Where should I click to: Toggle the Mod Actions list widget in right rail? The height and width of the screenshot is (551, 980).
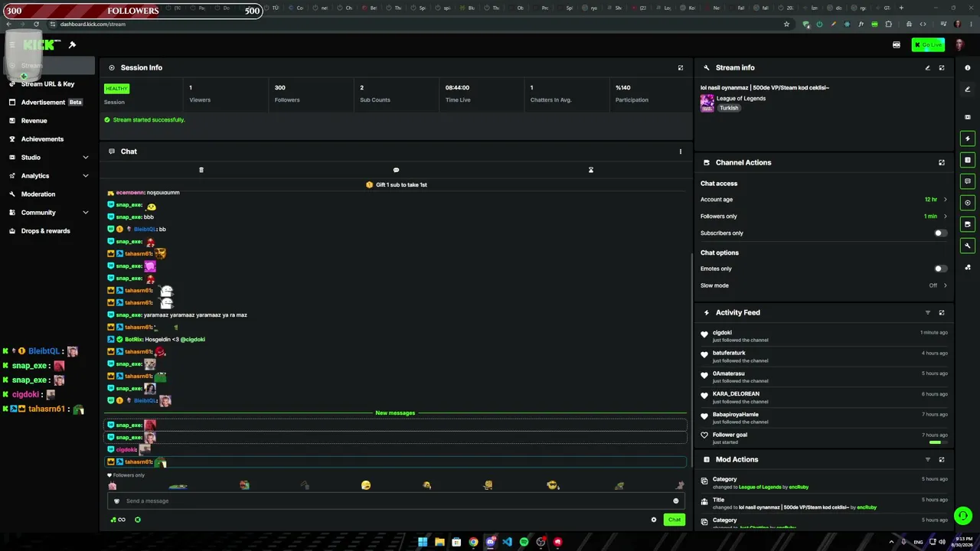click(968, 160)
